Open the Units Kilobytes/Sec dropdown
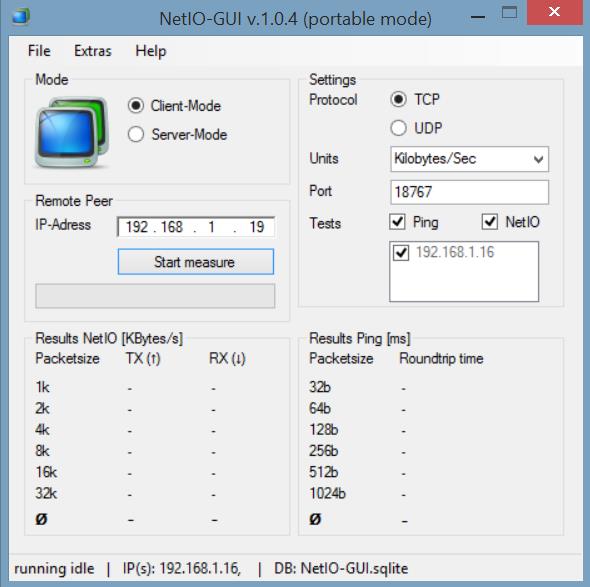 pyautogui.click(x=469, y=159)
